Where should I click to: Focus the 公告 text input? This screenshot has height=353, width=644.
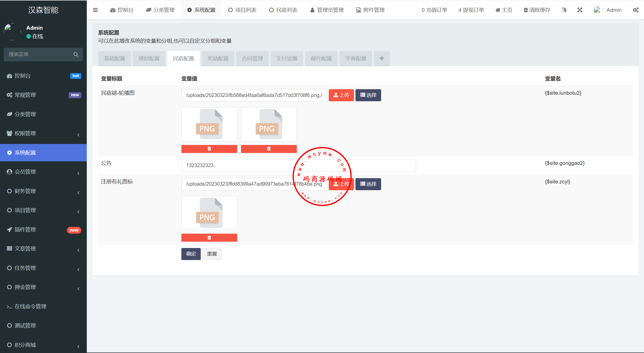coord(299,165)
